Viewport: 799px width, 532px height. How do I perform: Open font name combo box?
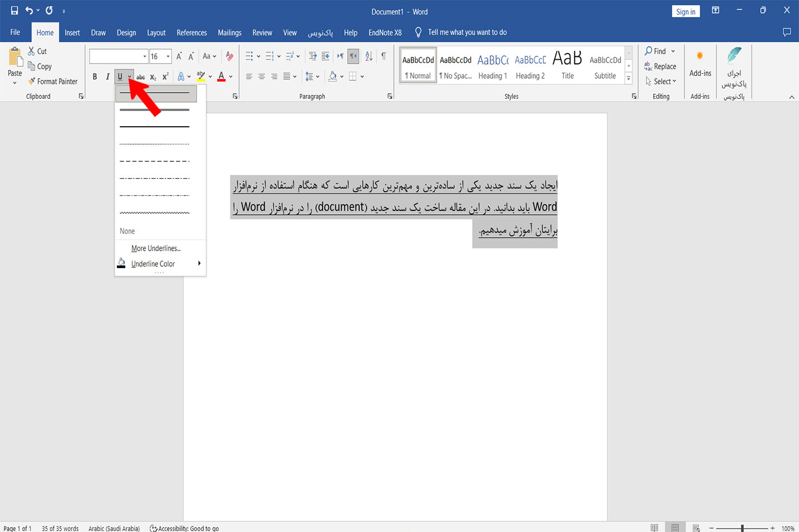coord(118,56)
